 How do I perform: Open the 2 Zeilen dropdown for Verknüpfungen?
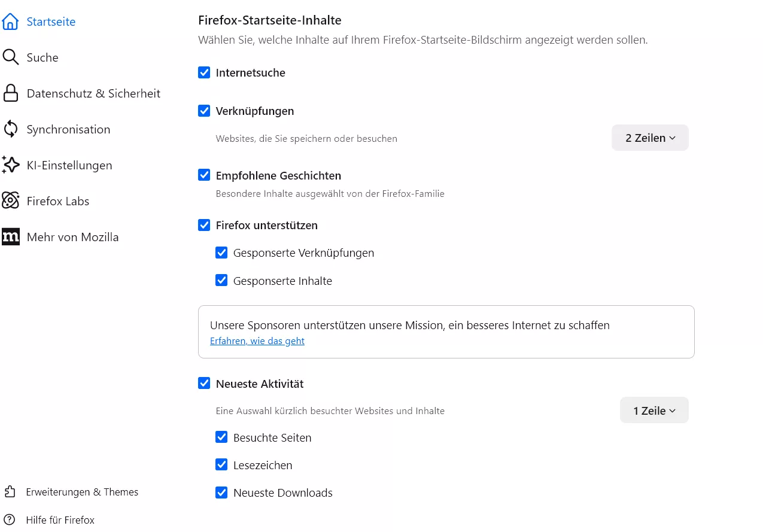pyautogui.click(x=650, y=138)
